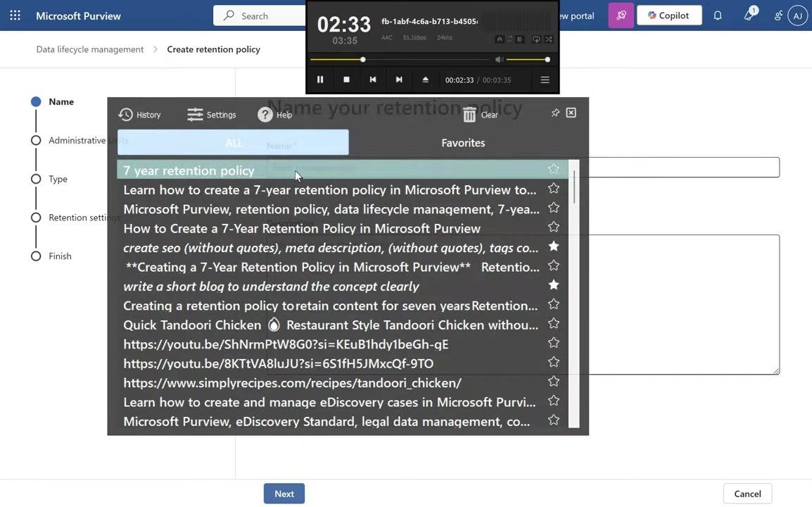Open the alerts bell showing badge 1
This screenshot has width=812, height=507.
(749, 15)
